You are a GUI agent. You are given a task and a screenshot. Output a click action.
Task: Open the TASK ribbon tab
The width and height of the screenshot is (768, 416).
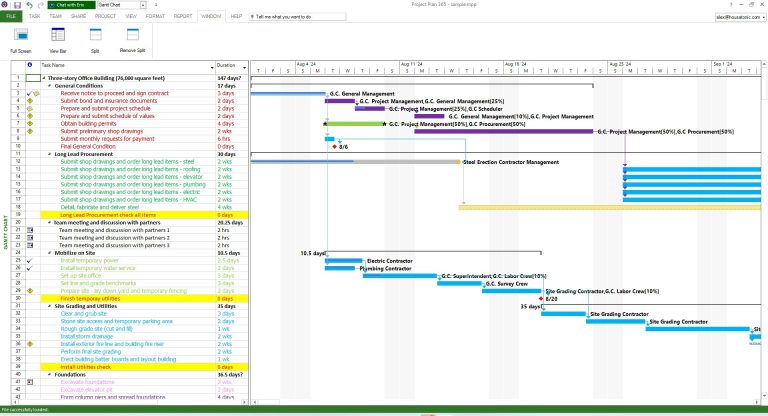pos(34,16)
